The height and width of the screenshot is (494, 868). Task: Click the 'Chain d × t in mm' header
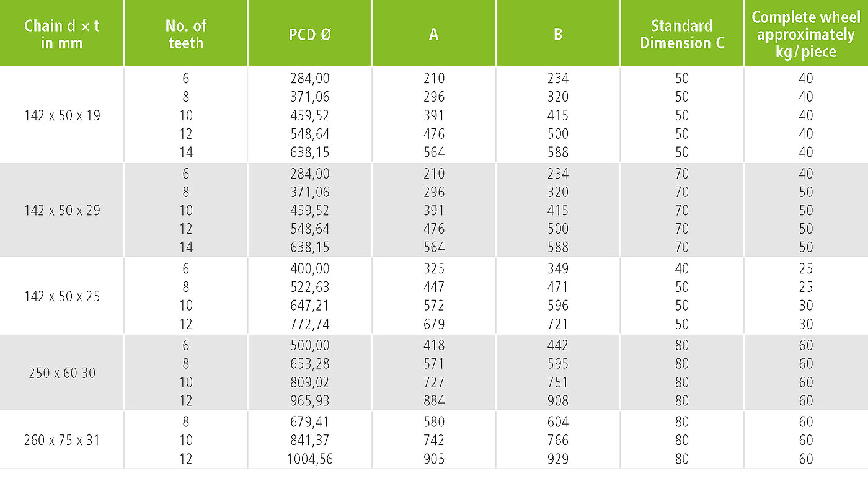tap(62, 34)
